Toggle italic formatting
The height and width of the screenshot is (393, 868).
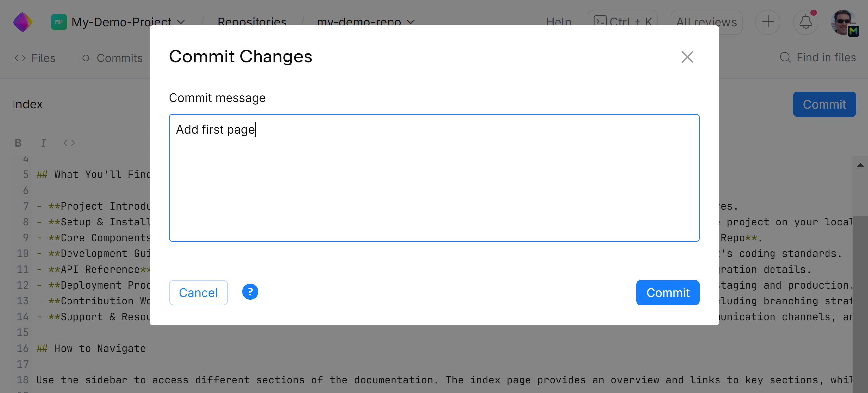43,143
